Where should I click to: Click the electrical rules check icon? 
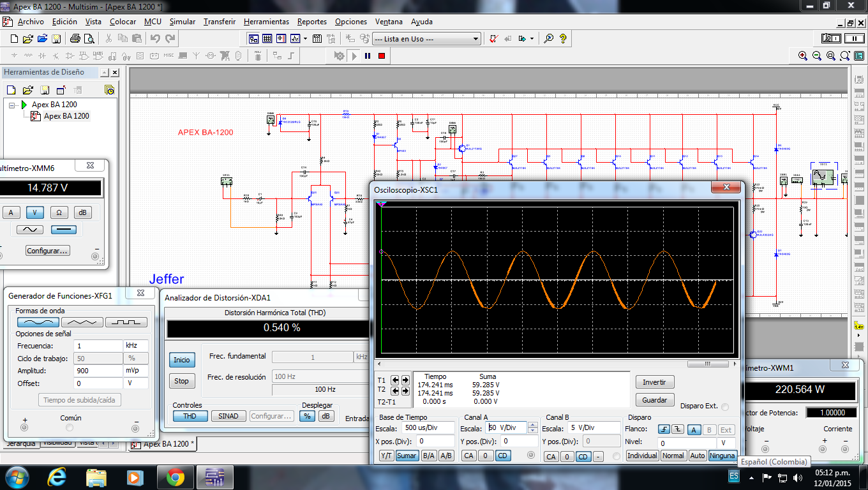click(x=493, y=38)
